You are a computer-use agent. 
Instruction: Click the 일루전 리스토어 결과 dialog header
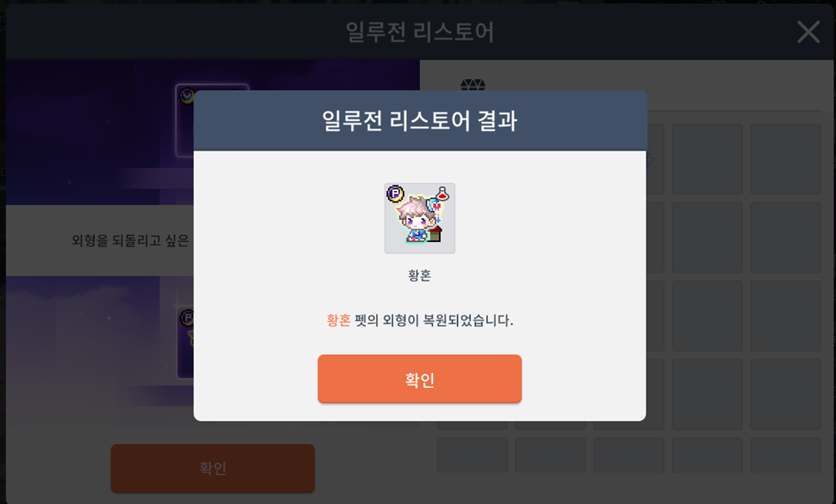[x=419, y=120]
